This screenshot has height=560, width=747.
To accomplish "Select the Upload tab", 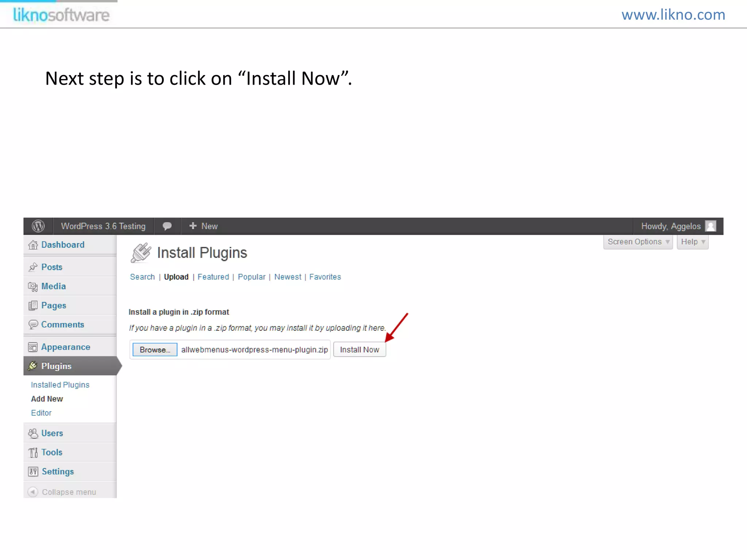I will click(x=176, y=277).
